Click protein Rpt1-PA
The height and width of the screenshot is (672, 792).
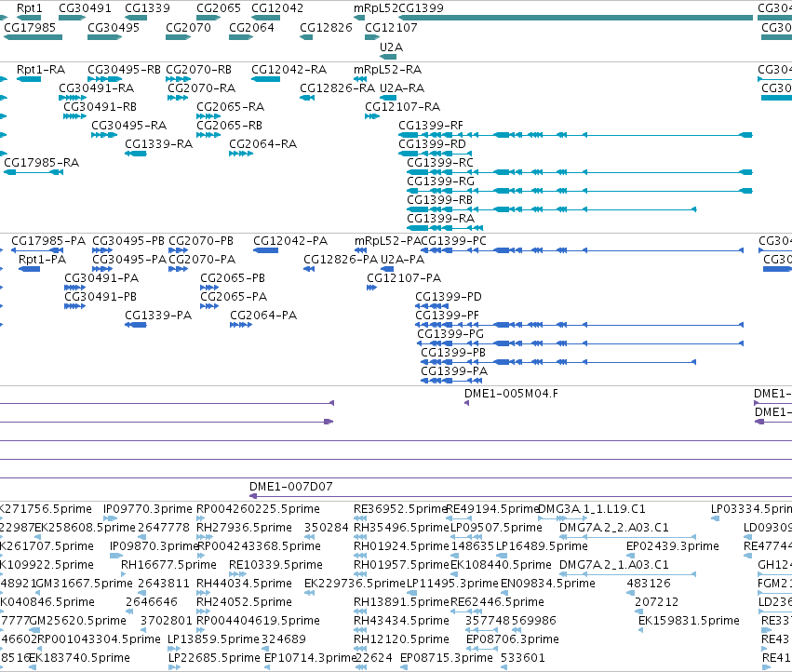click(x=43, y=259)
